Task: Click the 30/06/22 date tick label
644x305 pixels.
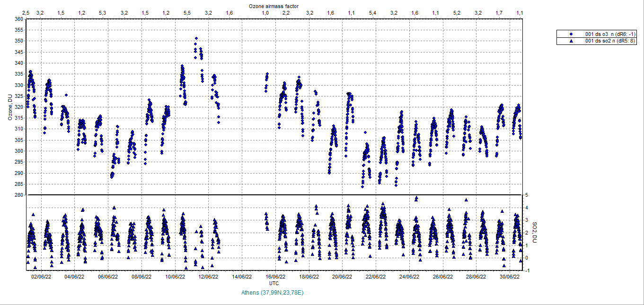Action: pyautogui.click(x=510, y=277)
